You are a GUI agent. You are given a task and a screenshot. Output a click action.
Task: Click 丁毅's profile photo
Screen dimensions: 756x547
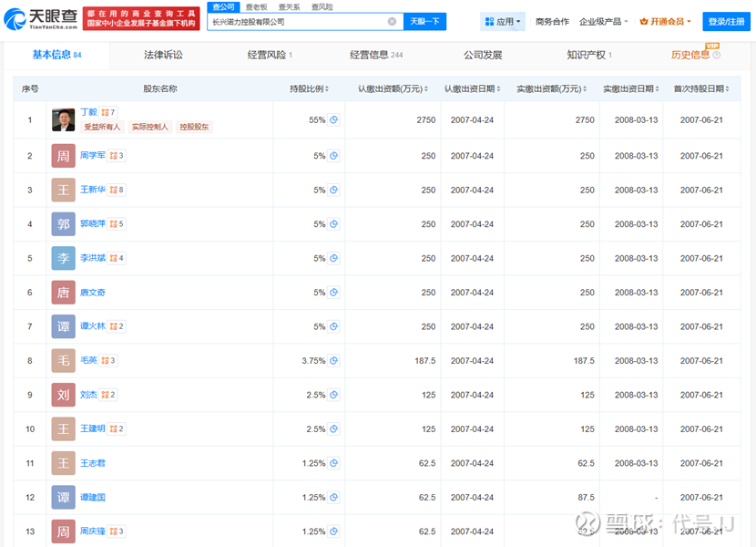(x=63, y=120)
